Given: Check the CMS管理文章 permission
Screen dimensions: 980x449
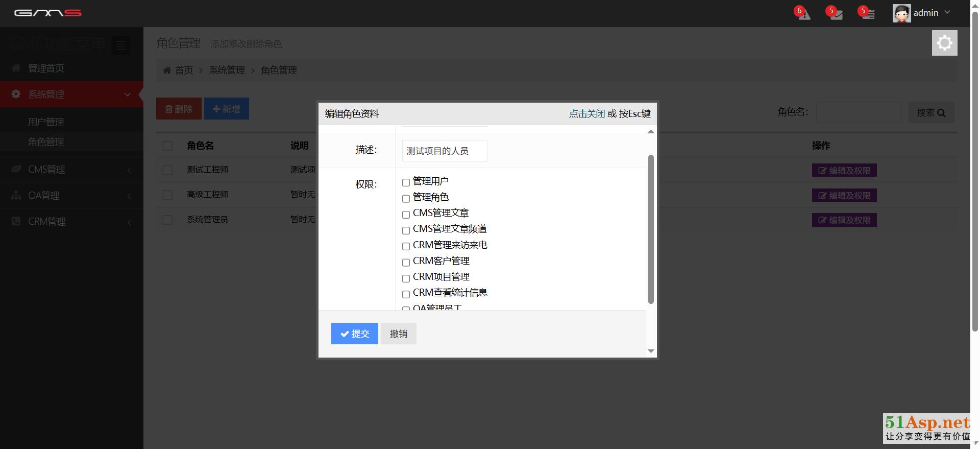Looking at the screenshot, I should click(406, 215).
